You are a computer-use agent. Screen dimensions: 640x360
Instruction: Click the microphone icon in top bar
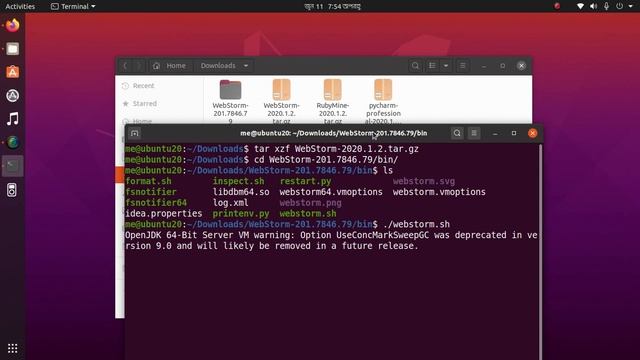pos(607,6)
